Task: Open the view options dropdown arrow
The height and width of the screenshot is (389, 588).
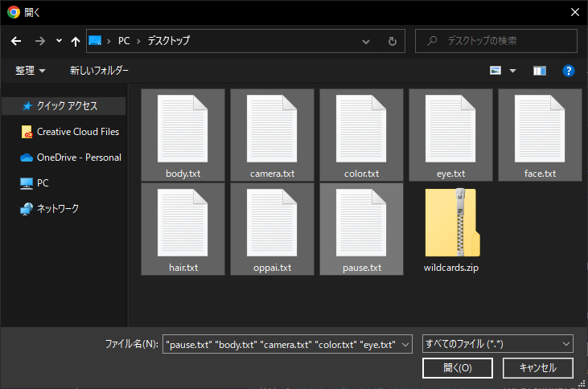Action: tap(512, 71)
